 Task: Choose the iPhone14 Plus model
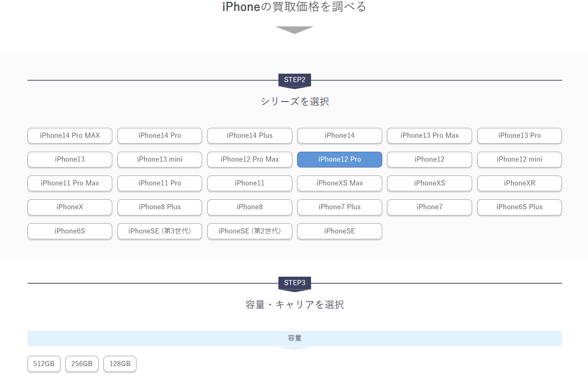(x=249, y=136)
